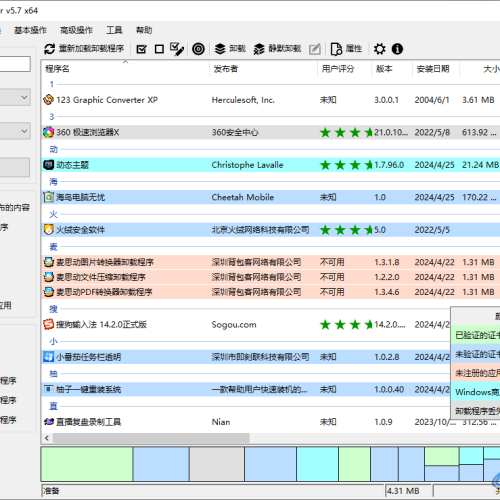Click the 麦思动文件压缩卸载程序 icon
The width and height of the screenshot is (500, 500).
coord(49,277)
